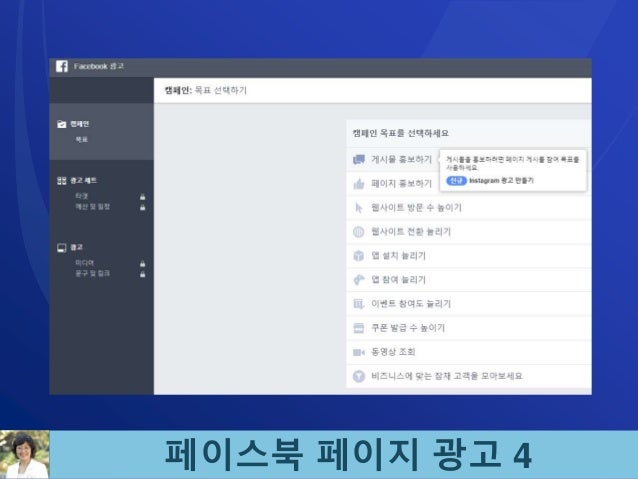Click the globe icon for 웹사이트 전환 늘리기
The image size is (638, 479).
358,232
